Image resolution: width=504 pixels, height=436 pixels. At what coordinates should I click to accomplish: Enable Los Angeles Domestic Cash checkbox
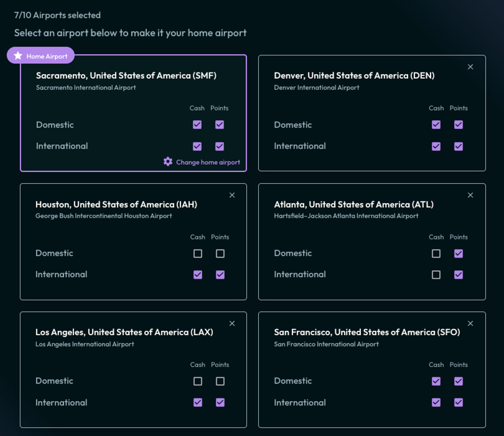[x=198, y=381]
